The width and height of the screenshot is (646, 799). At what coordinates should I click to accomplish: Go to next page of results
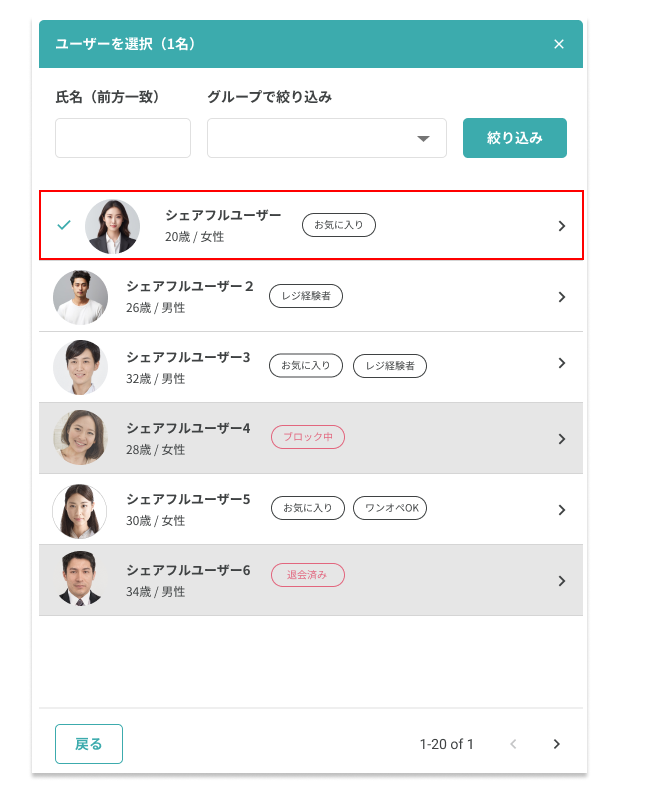coord(557,744)
